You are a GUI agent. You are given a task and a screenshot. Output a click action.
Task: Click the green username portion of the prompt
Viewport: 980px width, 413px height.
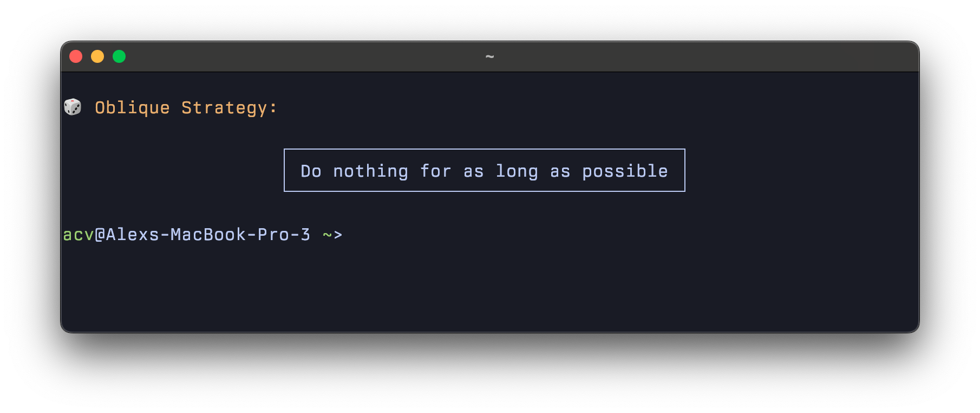click(77, 234)
